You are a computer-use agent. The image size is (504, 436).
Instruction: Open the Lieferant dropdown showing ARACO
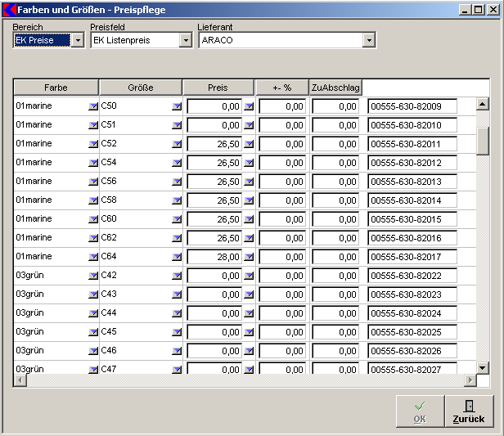pos(369,40)
